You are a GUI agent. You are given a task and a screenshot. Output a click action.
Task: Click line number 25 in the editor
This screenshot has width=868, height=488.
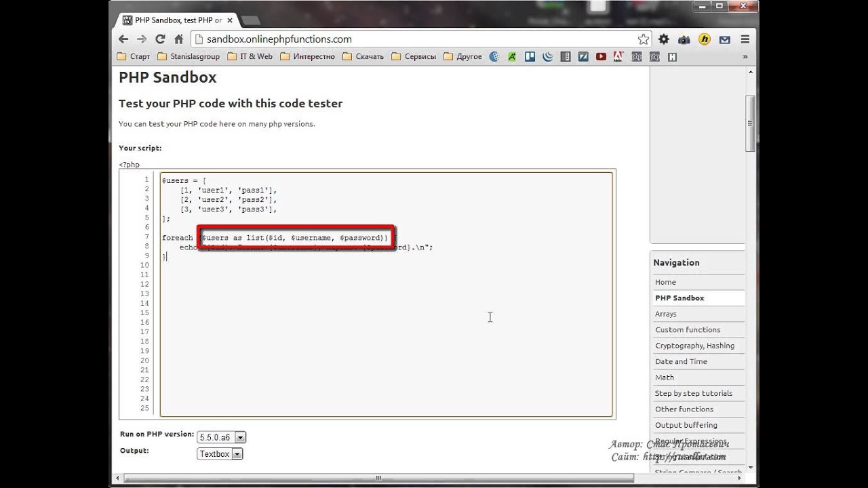(144, 408)
